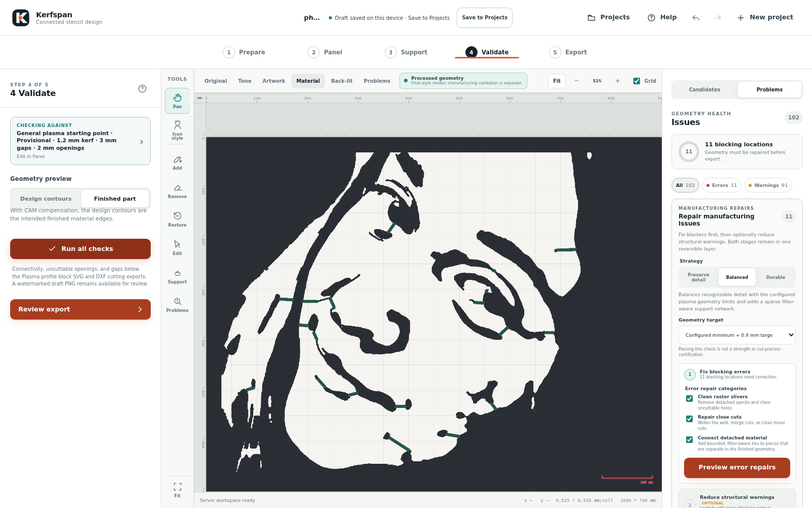Filter issues by Errors 11
This screenshot has width=812, height=508.
point(721,185)
